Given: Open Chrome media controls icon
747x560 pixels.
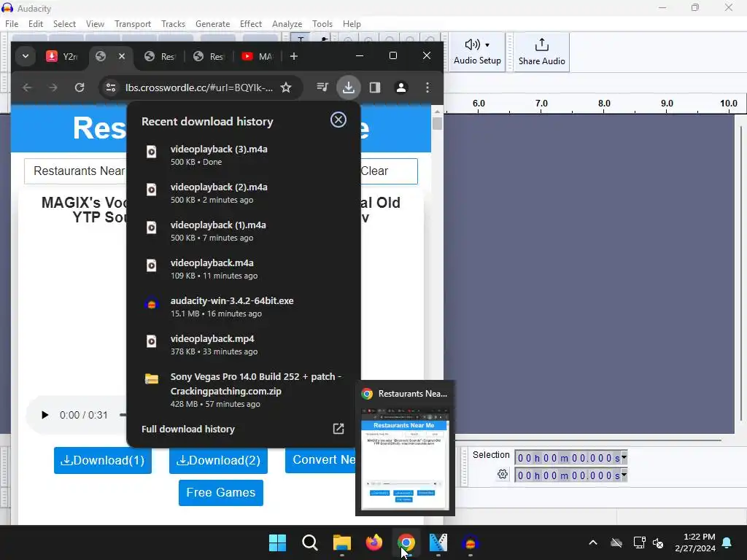Looking at the screenshot, I should click(x=322, y=87).
